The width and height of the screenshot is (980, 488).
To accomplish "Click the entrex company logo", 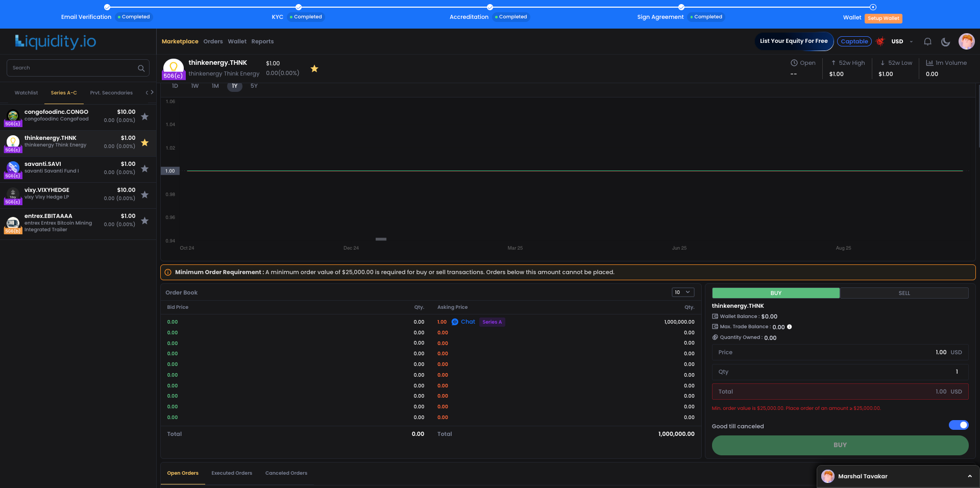I will (x=13, y=223).
